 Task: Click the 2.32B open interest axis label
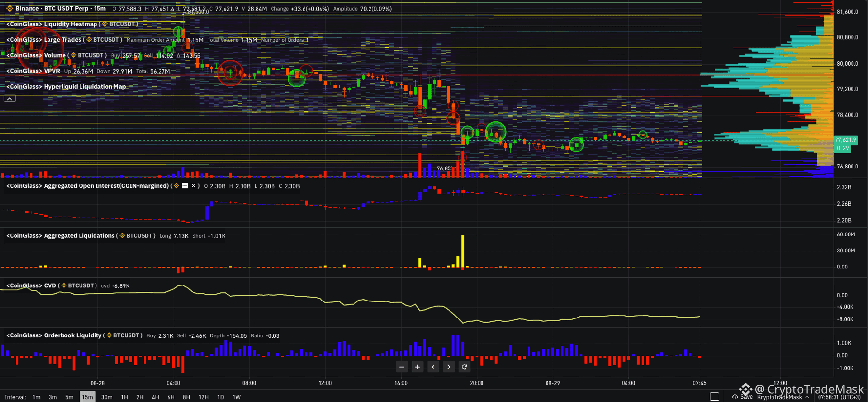pyautogui.click(x=844, y=187)
